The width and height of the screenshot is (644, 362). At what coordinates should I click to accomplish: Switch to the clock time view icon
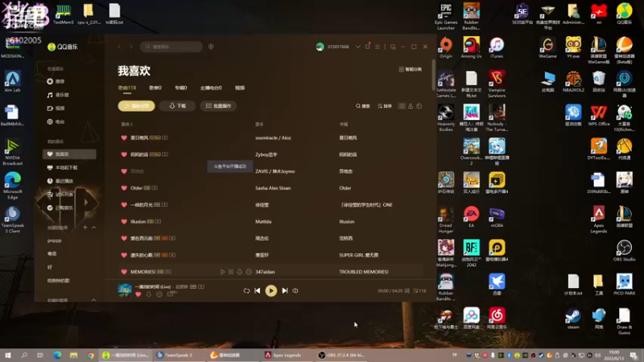click(419, 106)
